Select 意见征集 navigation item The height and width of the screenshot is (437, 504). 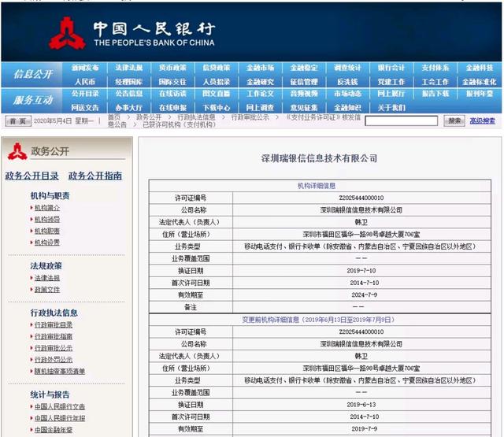(304, 108)
